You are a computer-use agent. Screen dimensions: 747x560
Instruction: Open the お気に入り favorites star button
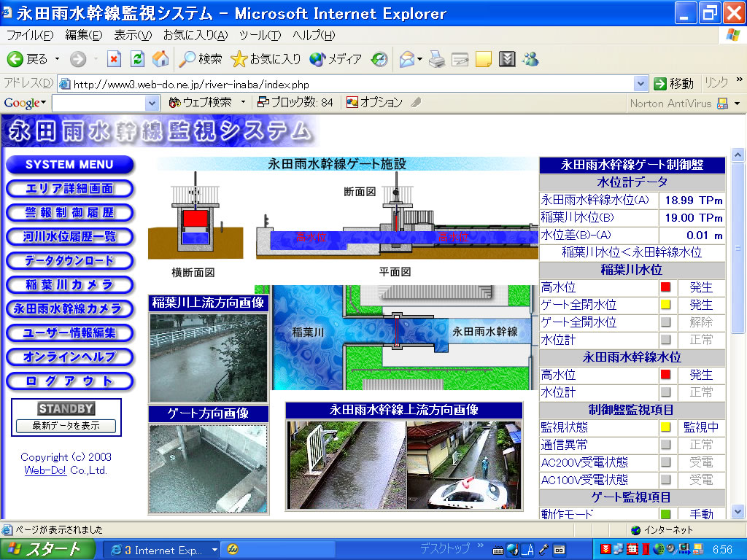pos(266,59)
